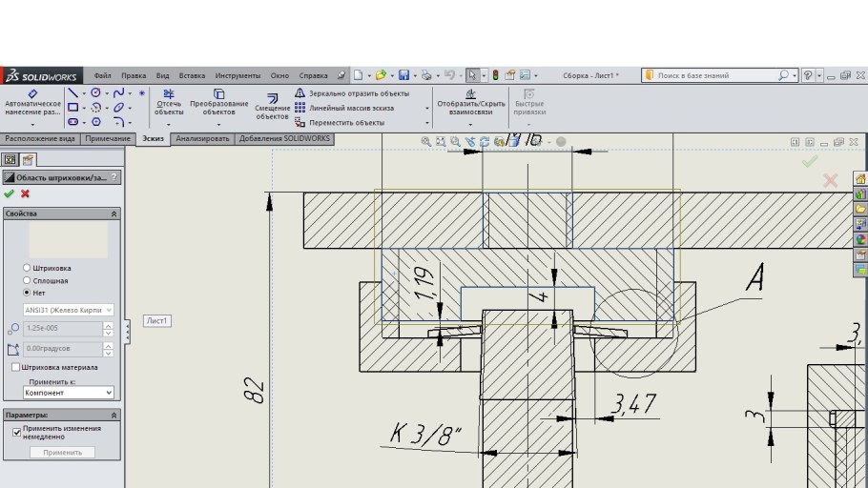The width and height of the screenshot is (868, 488).
Task: Accept hatch with the green checkmark
Action: click(10, 193)
